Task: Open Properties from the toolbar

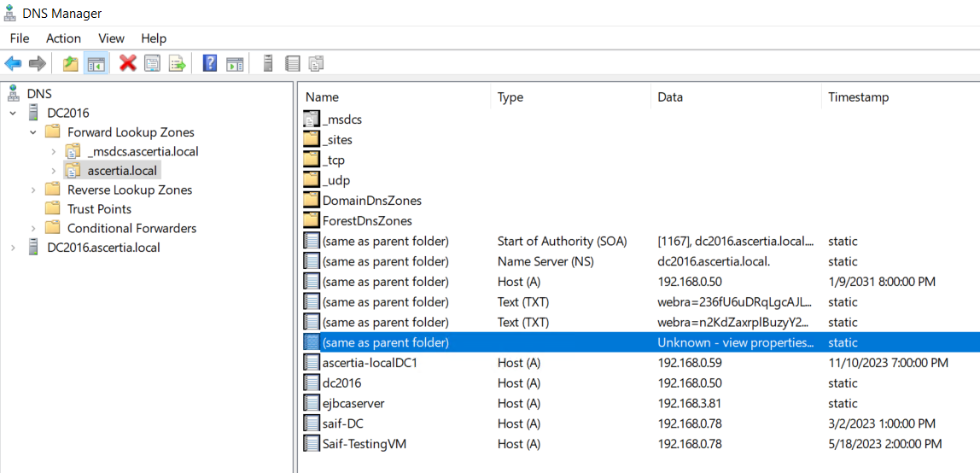Action: point(152,63)
